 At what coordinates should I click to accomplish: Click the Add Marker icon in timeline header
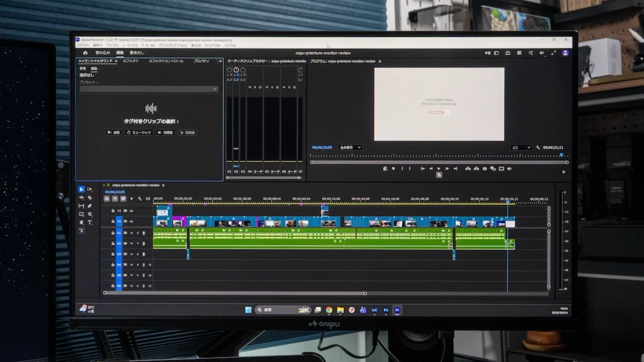click(131, 199)
